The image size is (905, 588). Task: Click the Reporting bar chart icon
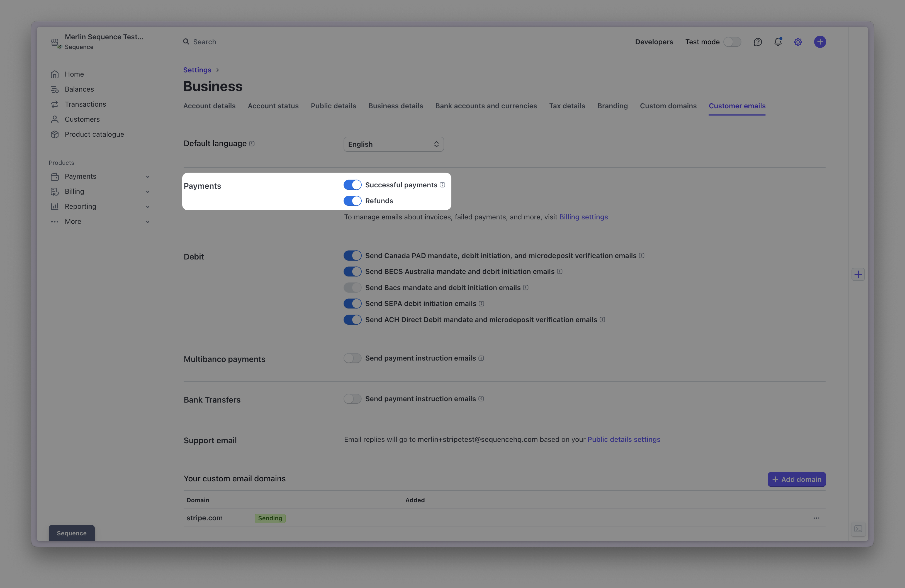pyautogui.click(x=55, y=207)
